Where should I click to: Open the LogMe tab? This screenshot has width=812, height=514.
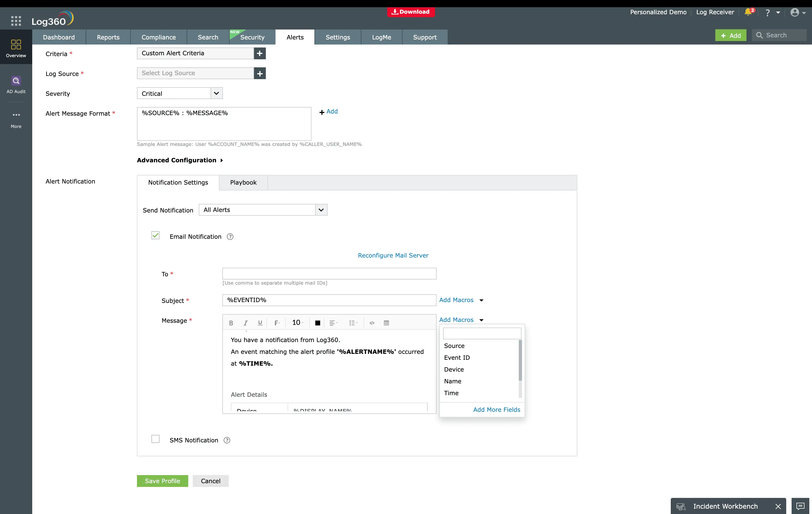click(381, 37)
